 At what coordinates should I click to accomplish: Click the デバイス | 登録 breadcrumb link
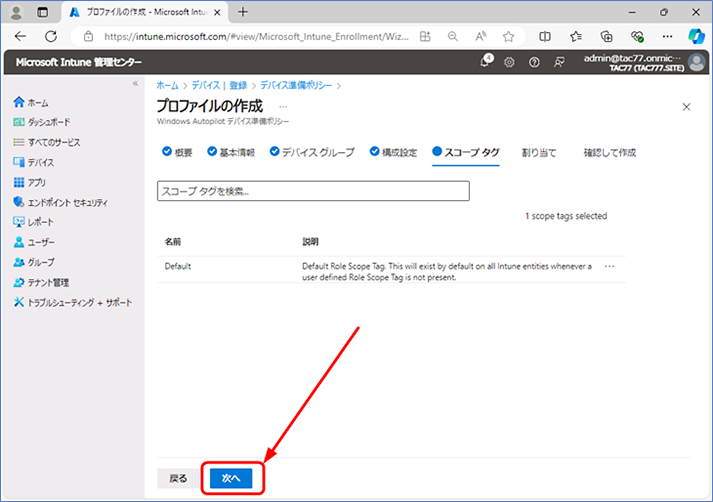219,85
